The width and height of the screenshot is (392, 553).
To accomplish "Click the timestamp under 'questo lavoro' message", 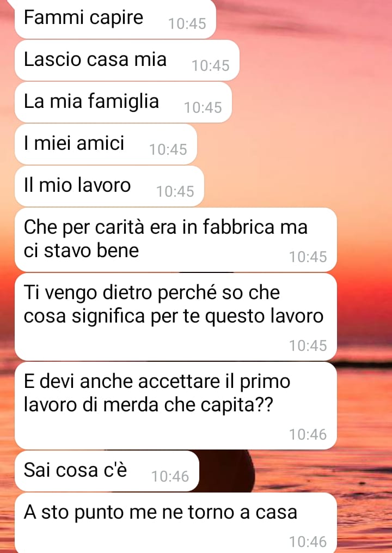I will point(308,345).
